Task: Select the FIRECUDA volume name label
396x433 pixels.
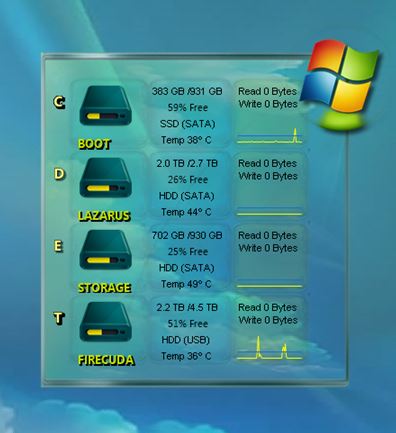Action: (x=106, y=360)
